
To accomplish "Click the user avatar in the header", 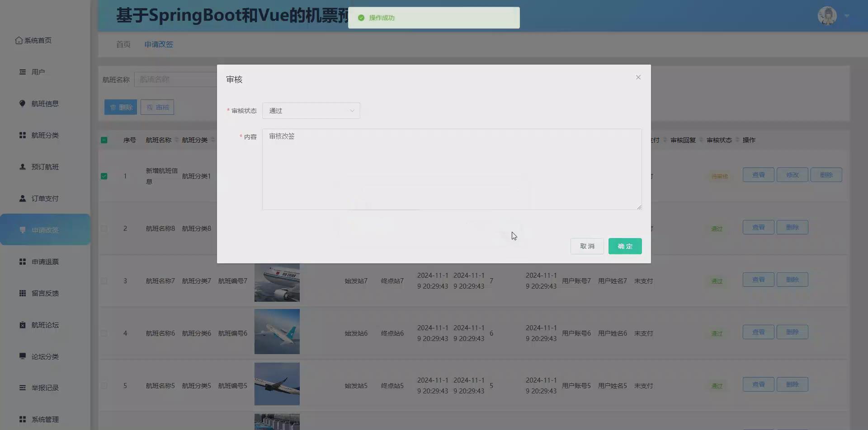I will (x=827, y=16).
